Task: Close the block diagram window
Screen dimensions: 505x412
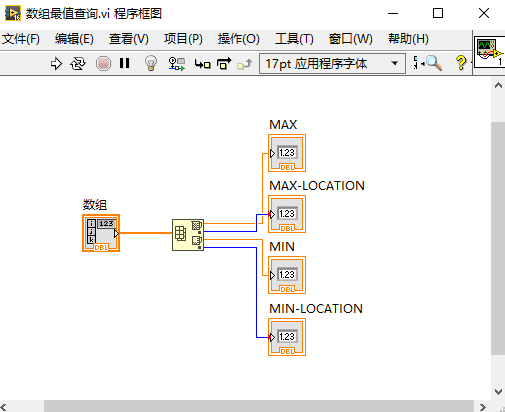Action: tap(484, 13)
